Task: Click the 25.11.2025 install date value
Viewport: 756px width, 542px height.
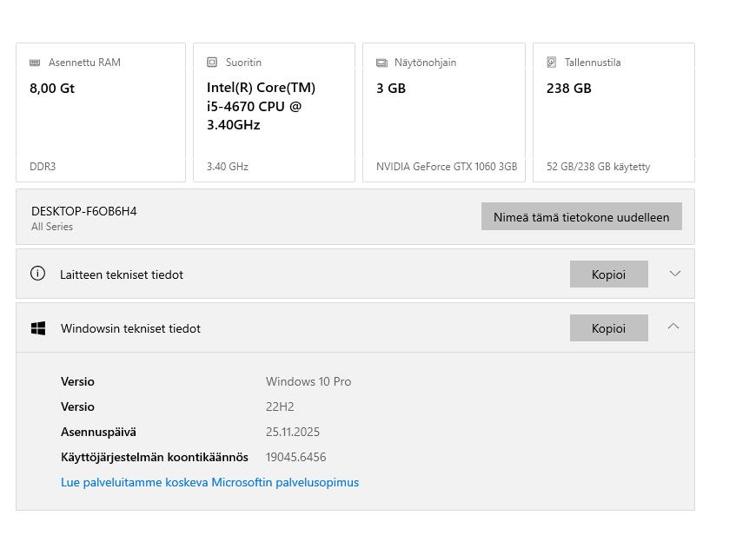Action: pos(293,432)
